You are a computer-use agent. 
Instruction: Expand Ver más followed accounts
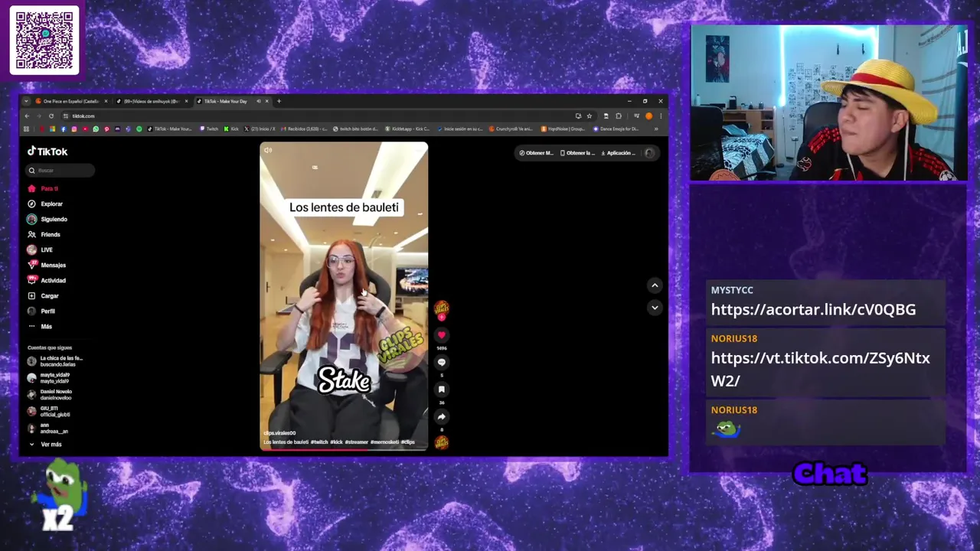click(x=46, y=444)
